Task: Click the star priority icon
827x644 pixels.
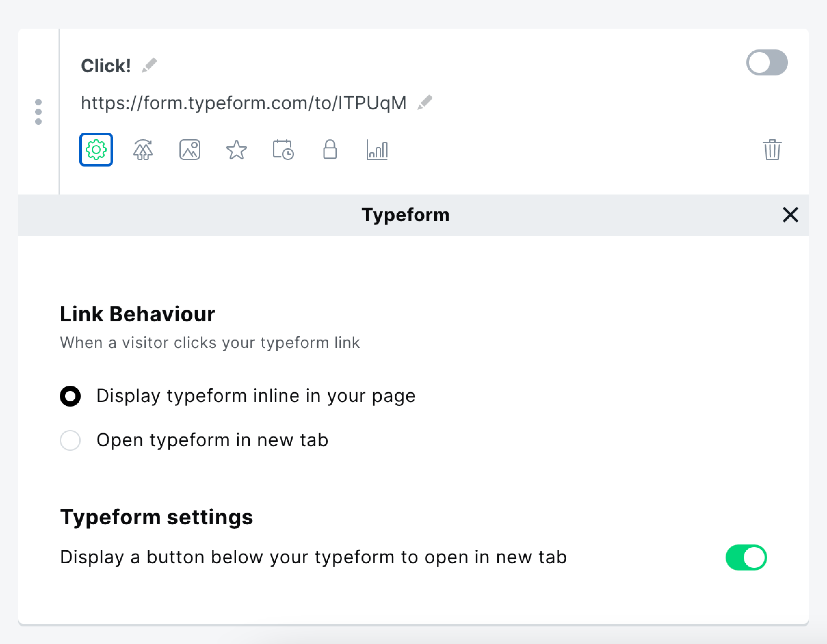Action: (237, 150)
